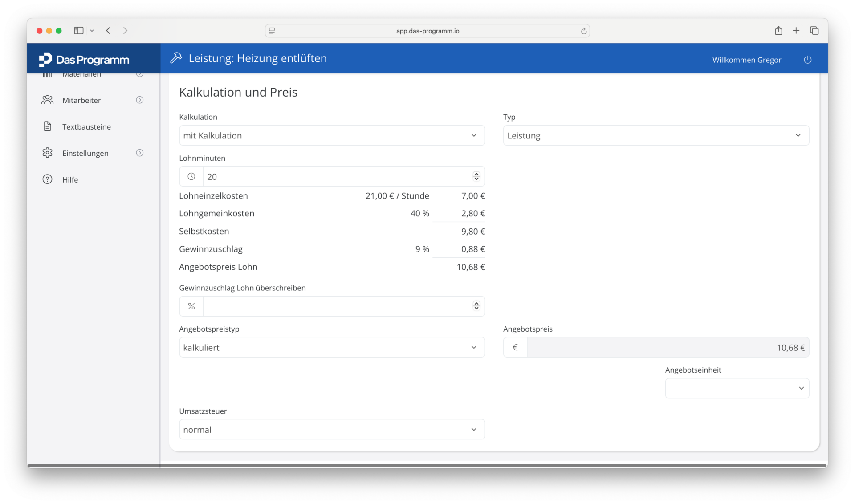This screenshot has height=504, width=855.
Task: Expand Mitarbeiter submenu arrow
Action: coord(140,100)
